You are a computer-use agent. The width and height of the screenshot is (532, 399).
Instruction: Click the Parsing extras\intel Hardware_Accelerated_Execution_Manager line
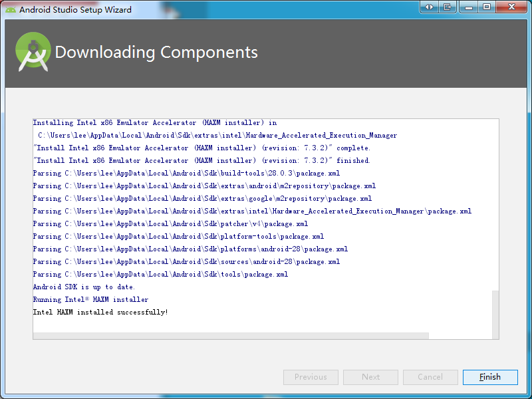tap(252, 211)
